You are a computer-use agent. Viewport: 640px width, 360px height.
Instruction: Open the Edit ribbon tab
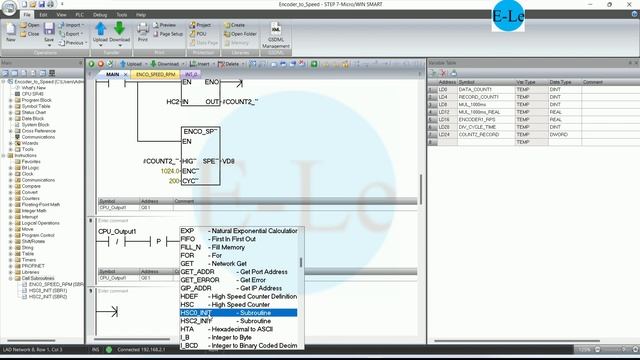43,15
